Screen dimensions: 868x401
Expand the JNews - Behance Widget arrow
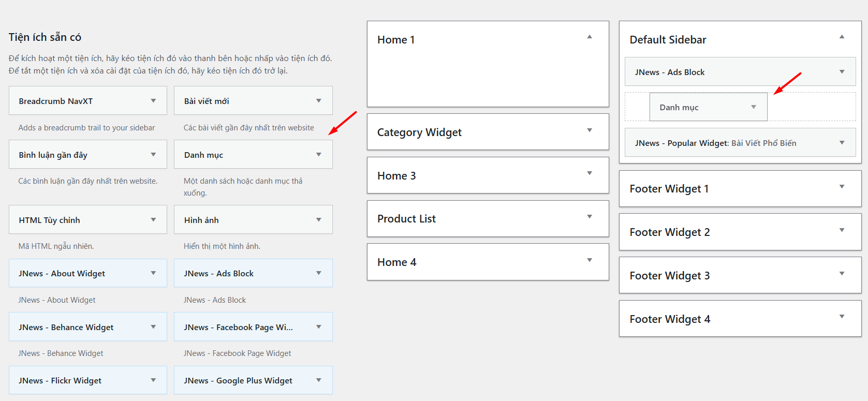point(153,327)
